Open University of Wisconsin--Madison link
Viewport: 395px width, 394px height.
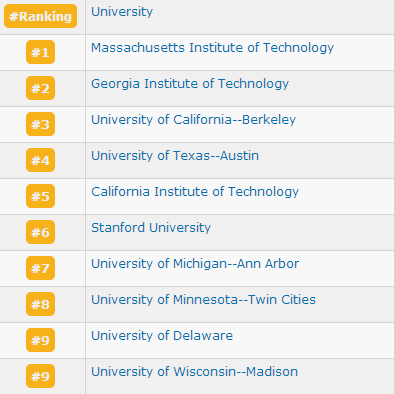click(x=194, y=372)
